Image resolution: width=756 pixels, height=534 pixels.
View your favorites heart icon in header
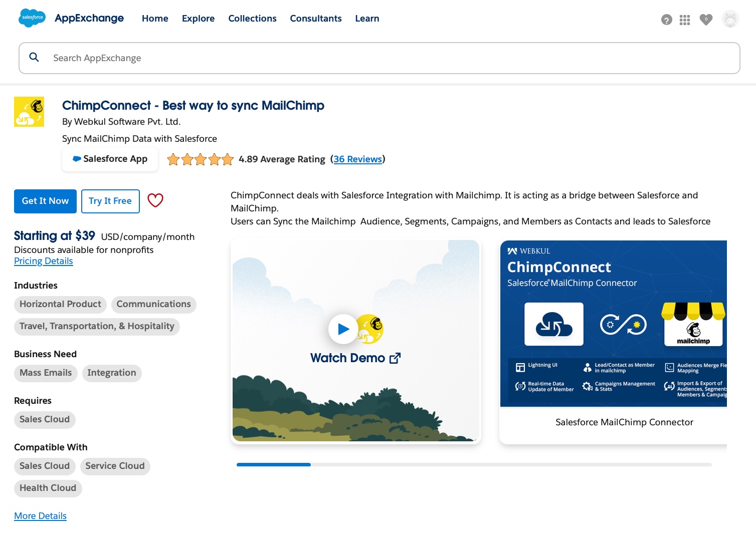[706, 20]
